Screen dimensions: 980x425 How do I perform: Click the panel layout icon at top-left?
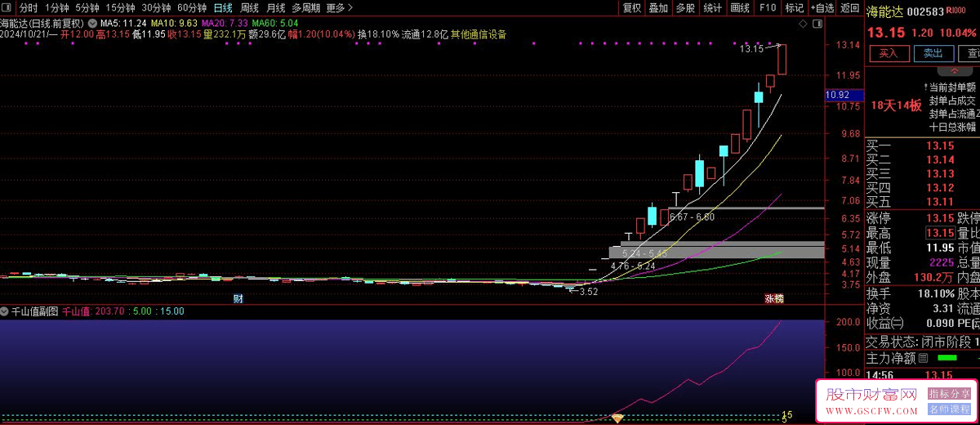coord(7,8)
